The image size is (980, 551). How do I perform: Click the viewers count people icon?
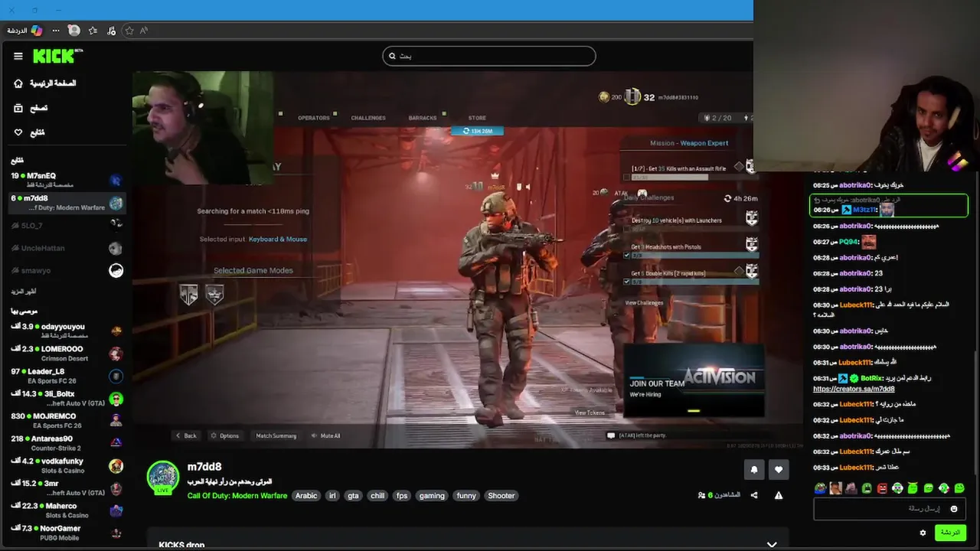coord(702,496)
